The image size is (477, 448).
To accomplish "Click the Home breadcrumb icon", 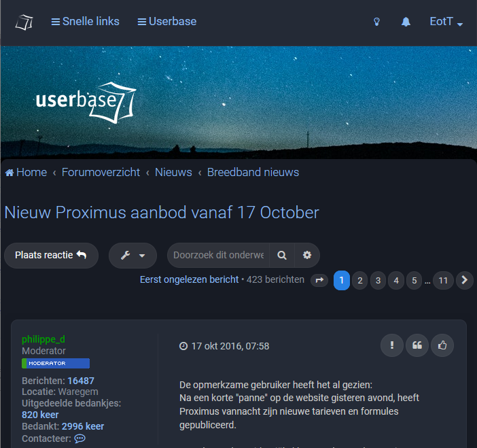I will (x=10, y=173).
